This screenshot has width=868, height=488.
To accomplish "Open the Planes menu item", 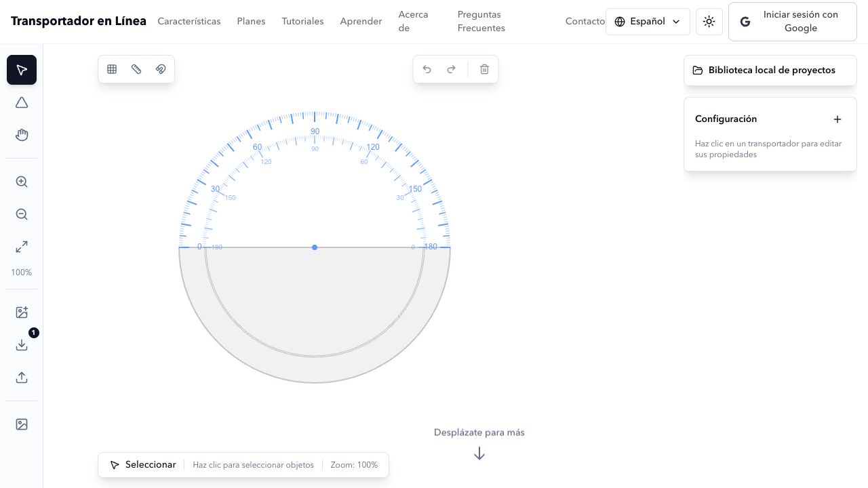I will pos(251,22).
